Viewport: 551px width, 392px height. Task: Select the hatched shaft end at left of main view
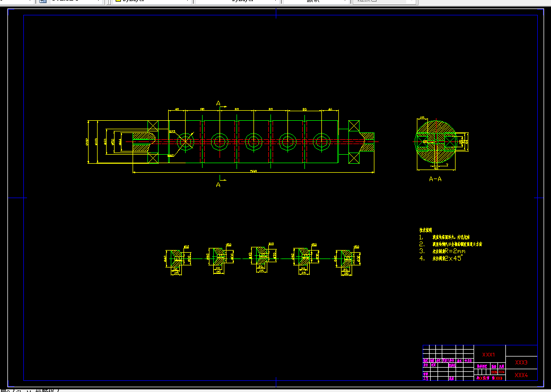pyautogui.click(x=144, y=142)
